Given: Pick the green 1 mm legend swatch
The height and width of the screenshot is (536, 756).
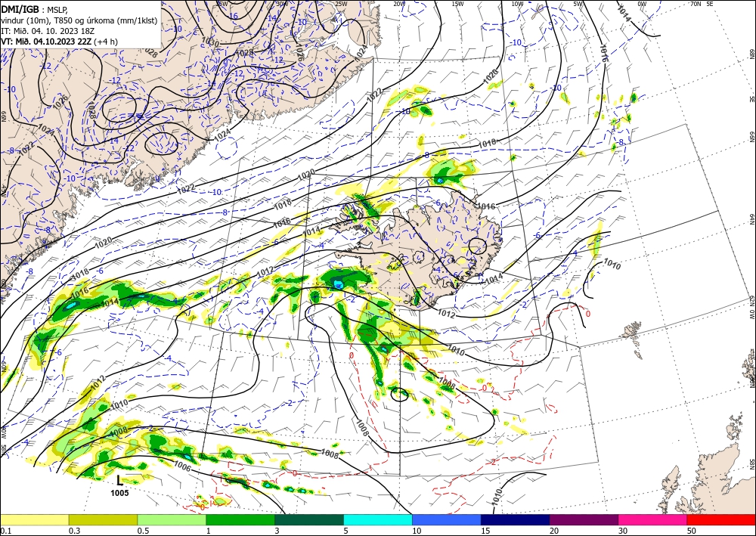Looking at the screenshot, I should pyautogui.click(x=240, y=519).
